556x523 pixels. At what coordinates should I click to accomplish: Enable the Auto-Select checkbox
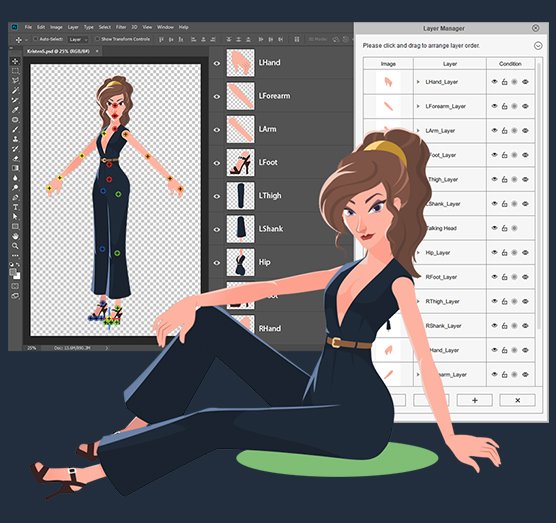pos(35,39)
